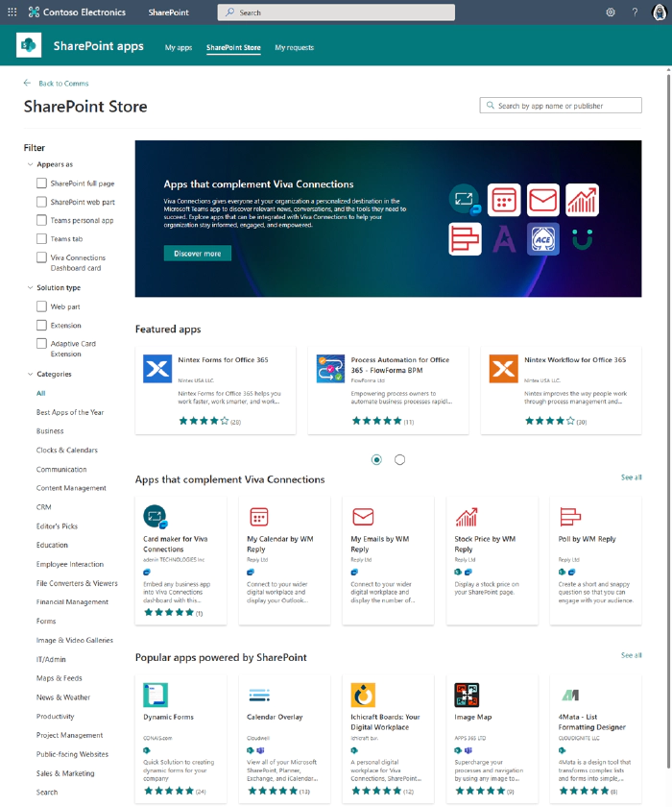Image resolution: width=672 pixels, height=807 pixels.
Task: Click the Discover more button
Action: 198,254
